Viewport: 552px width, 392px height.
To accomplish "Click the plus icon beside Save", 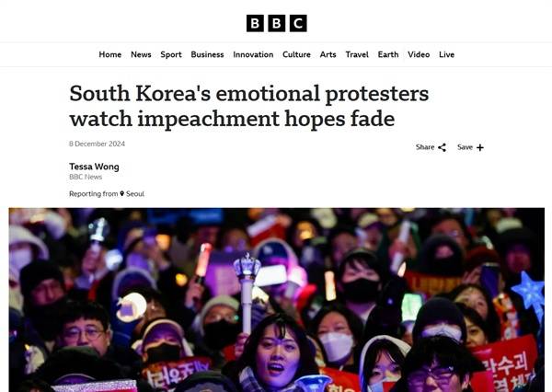I will pyautogui.click(x=480, y=147).
